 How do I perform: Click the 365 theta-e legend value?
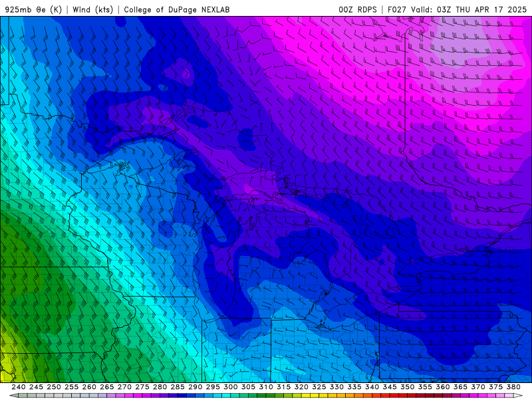click(x=460, y=387)
